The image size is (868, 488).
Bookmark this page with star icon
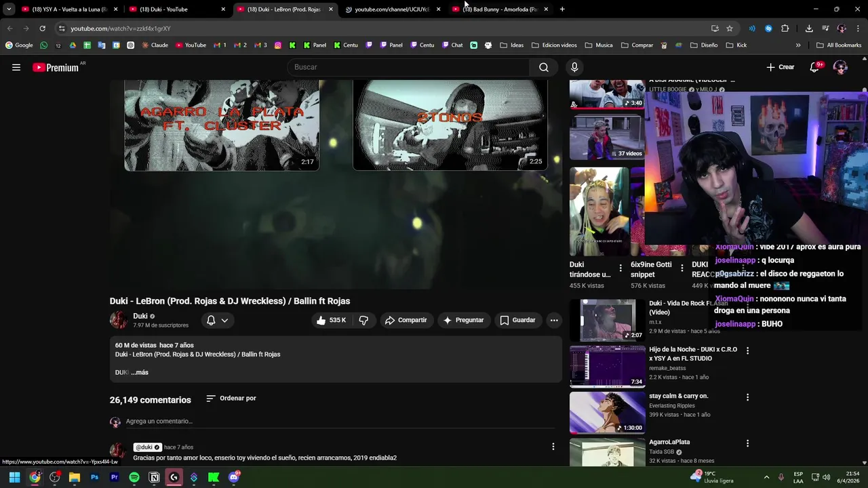point(730,28)
